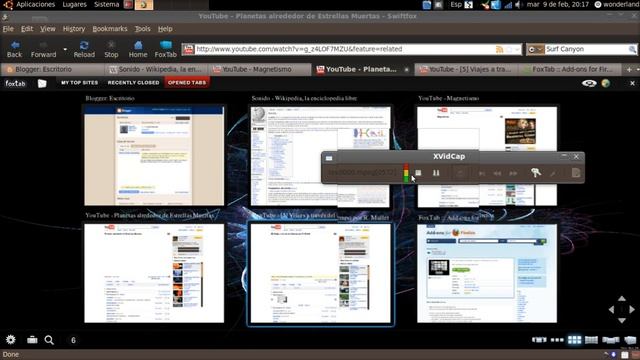Open FoxTab Add-ons page thumbnail
This screenshot has height=360, width=640.
pos(487,273)
